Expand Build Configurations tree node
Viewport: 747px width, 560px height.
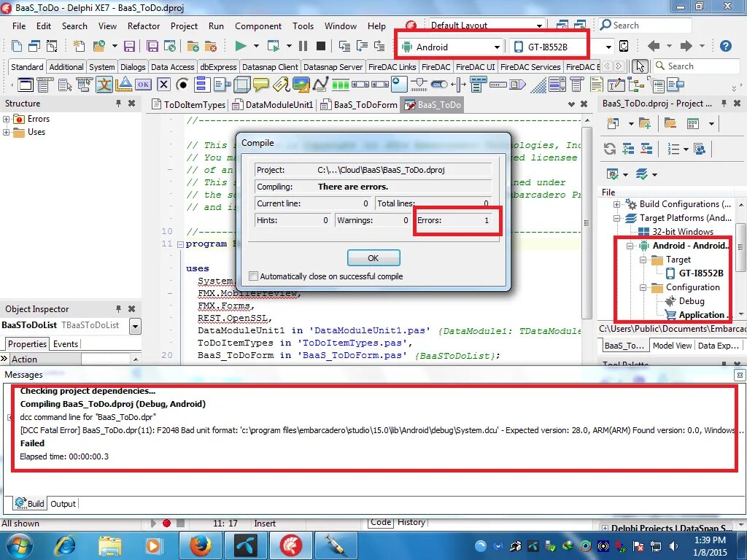coord(616,204)
